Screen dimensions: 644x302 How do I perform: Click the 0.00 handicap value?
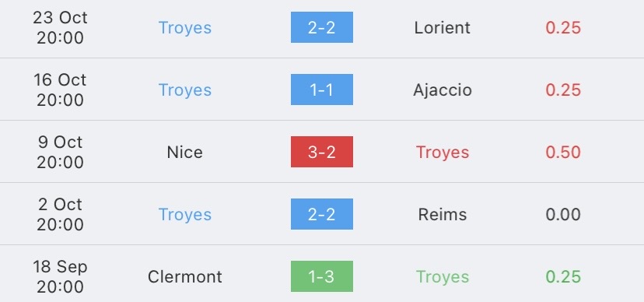coord(563,214)
